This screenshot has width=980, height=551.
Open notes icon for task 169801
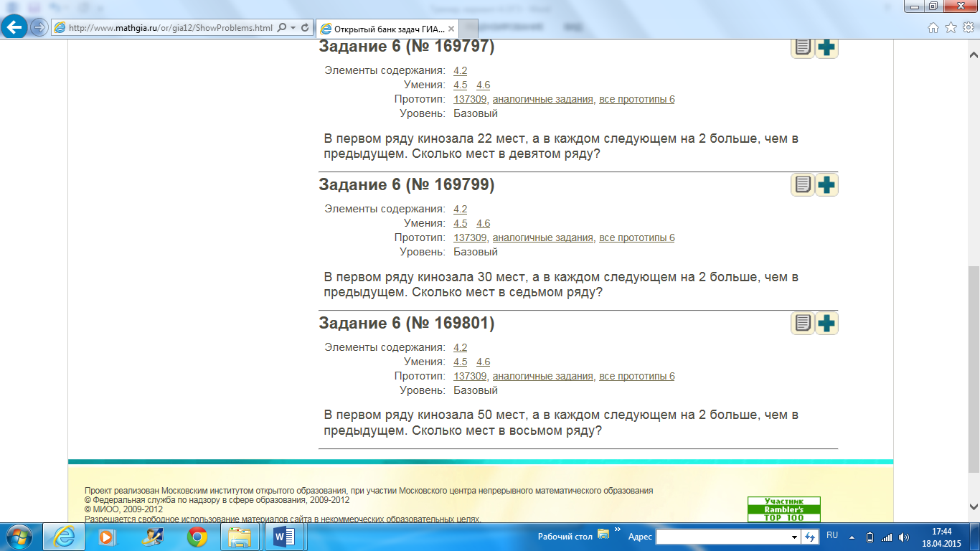click(803, 324)
